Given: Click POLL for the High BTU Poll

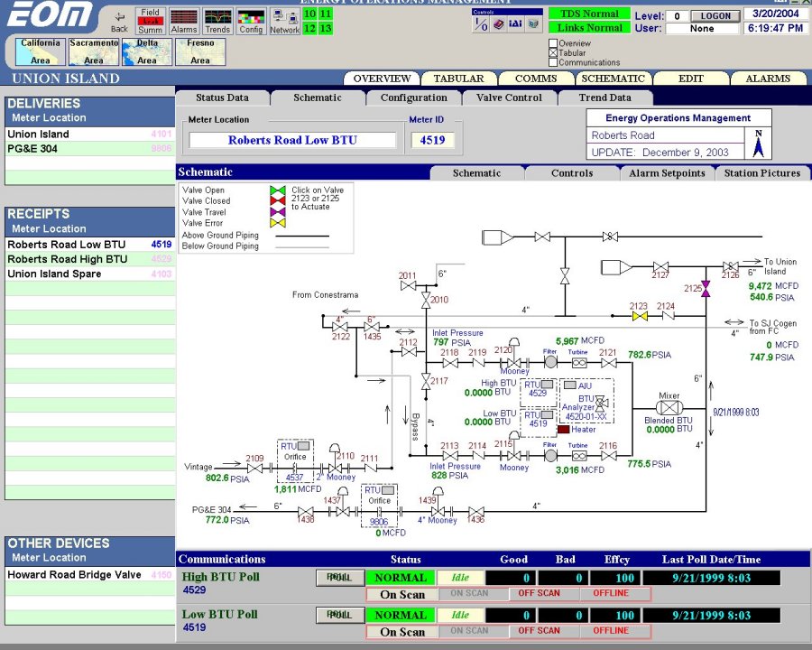Looking at the screenshot, I should pyautogui.click(x=340, y=578).
